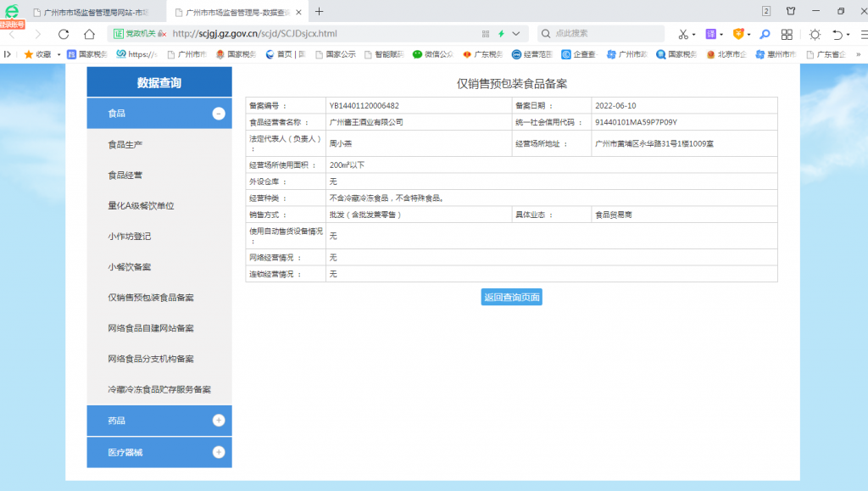Viewport: 868px width, 491px height.
Task: Close the 数据查询 browser tab
Action: click(299, 12)
